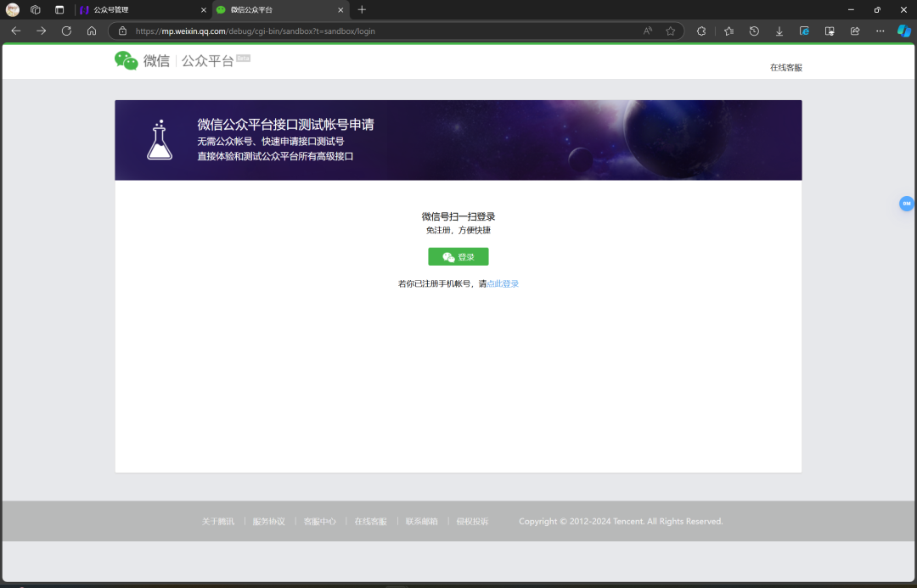Minimize the browser window
This screenshot has width=917, height=588.
point(851,10)
